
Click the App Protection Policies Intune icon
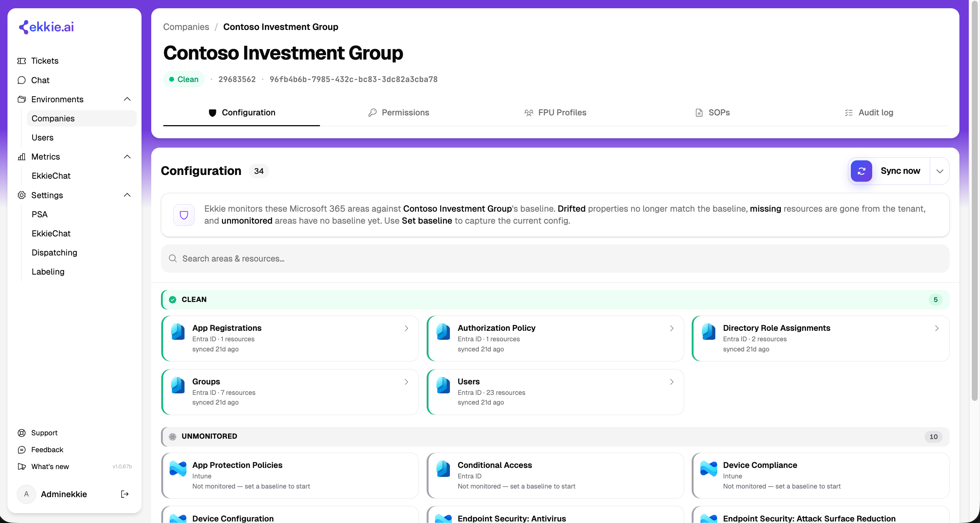[178, 469]
